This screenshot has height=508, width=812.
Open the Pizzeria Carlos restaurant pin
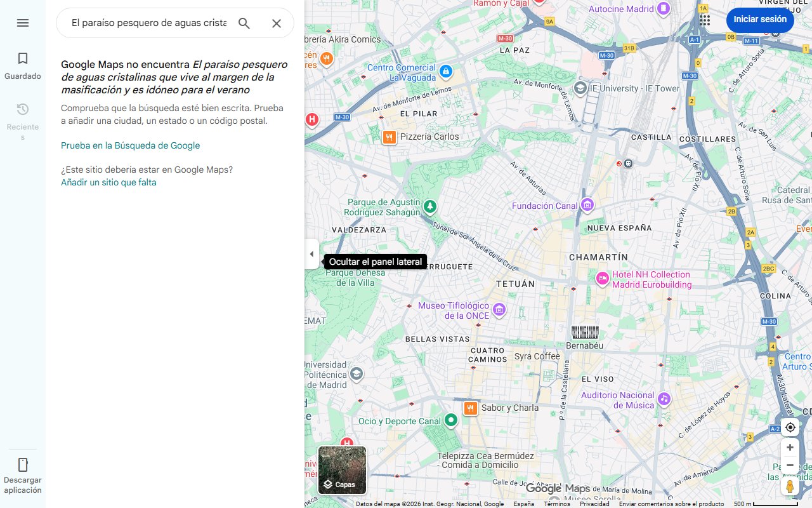pos(390,137)
